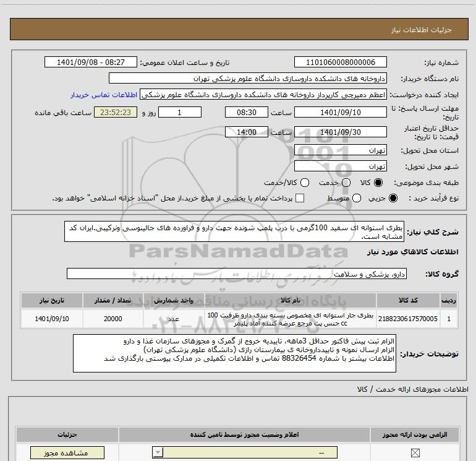Click the جزئیات اطلاعات نیاز page title
476x461 pixels.
pos(422,30)
